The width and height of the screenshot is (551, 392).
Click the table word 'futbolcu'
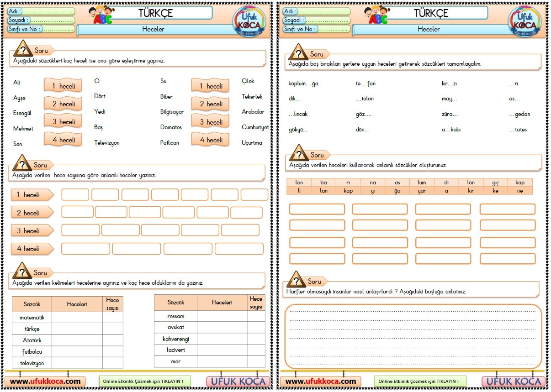click(x=32, y=352)
